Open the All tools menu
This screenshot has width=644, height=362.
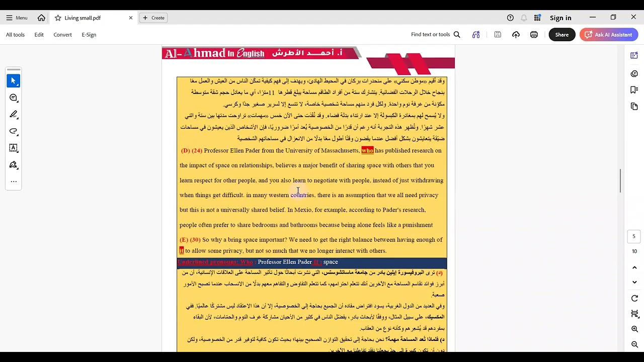click(x=15, y=35)
